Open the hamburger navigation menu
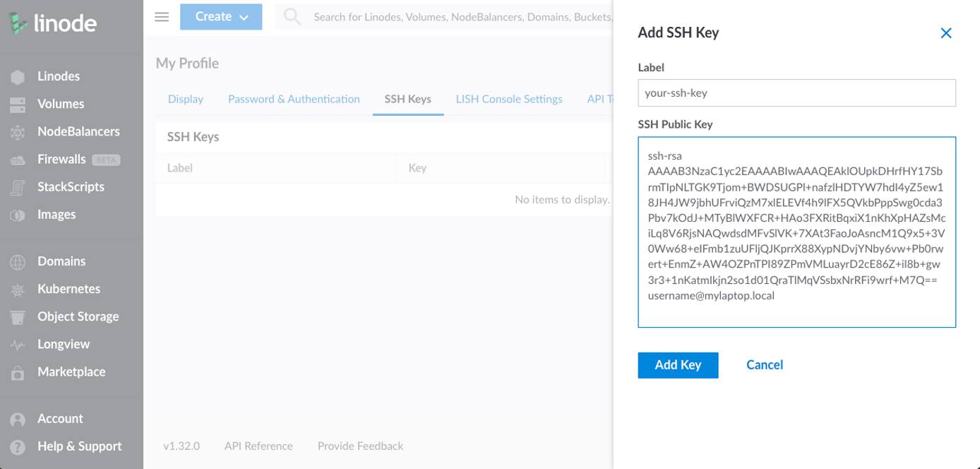This screenshot has height=469, width=980. coord(161,16)
